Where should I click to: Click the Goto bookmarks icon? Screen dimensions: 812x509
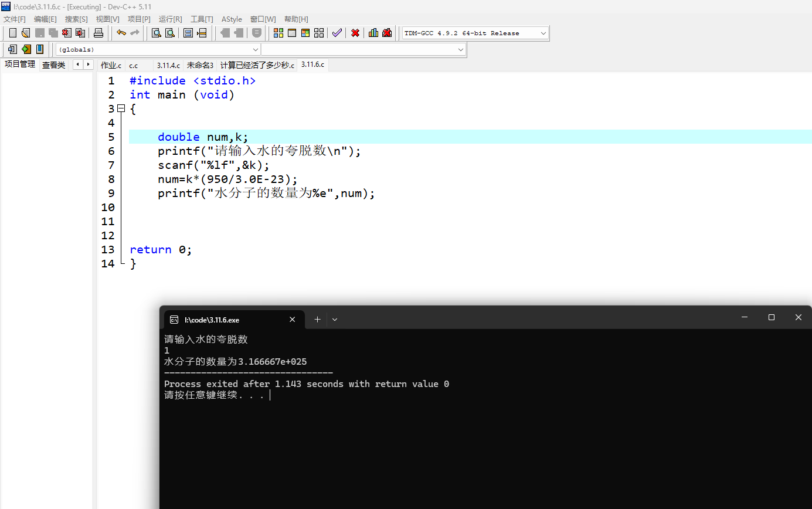39,49
